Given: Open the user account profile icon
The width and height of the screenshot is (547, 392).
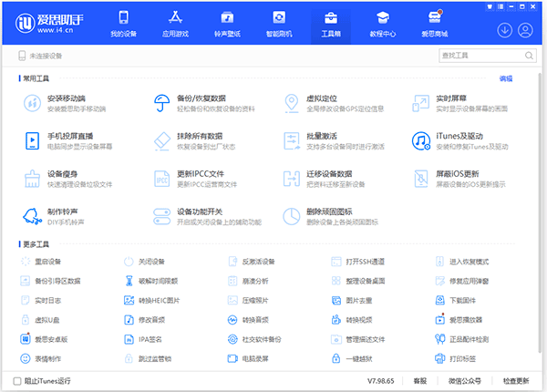Looking at the screenshot, I should [x=525, y=30].
